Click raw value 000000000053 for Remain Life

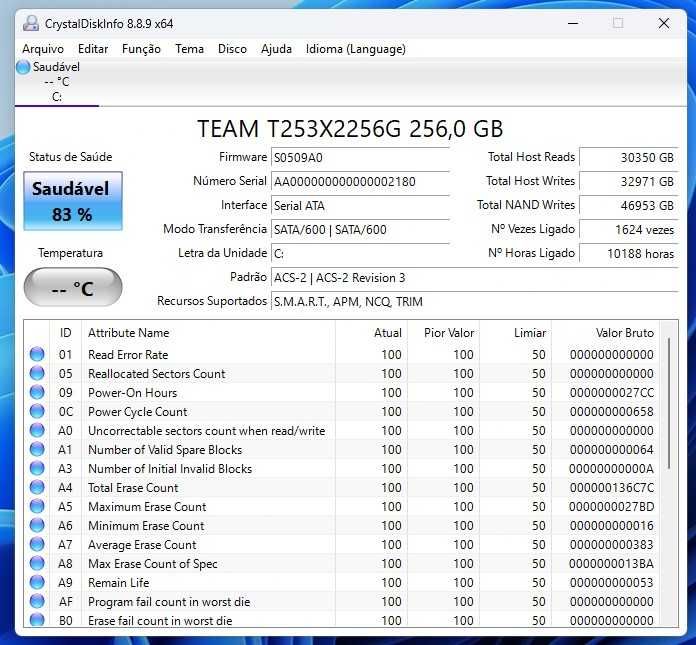click(612, 582)
